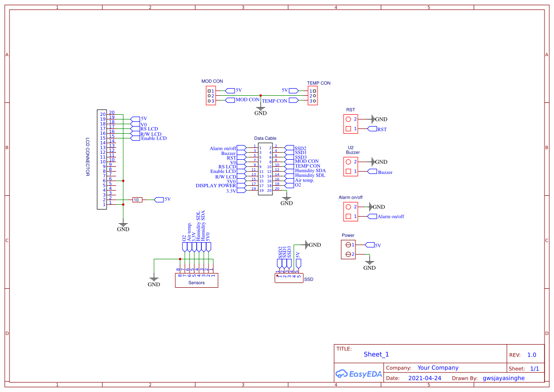
Task: Select the GND symbol left of Sensors
Action: tap(154, 282)
